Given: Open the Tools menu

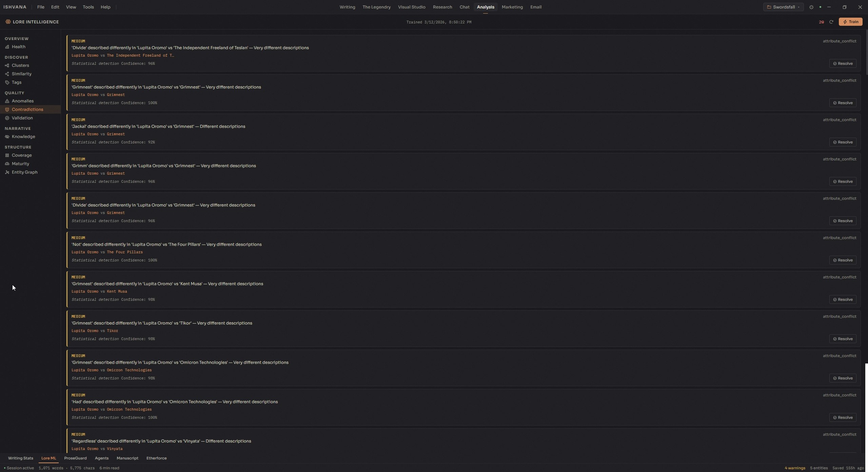Looking at the screenshot, I should point(88,7).
